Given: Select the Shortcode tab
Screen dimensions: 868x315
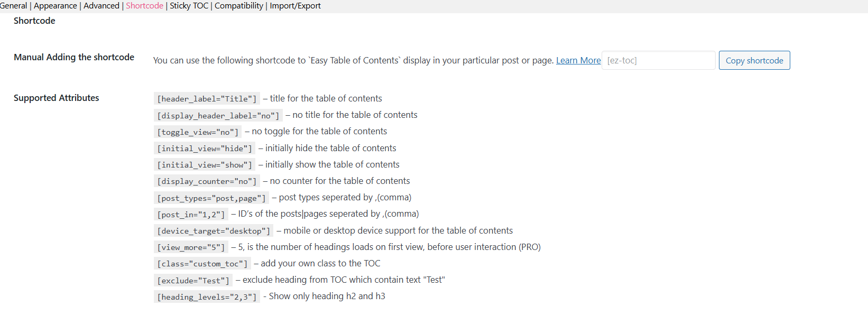Looking at the screenshot, I should click(144, 6).
